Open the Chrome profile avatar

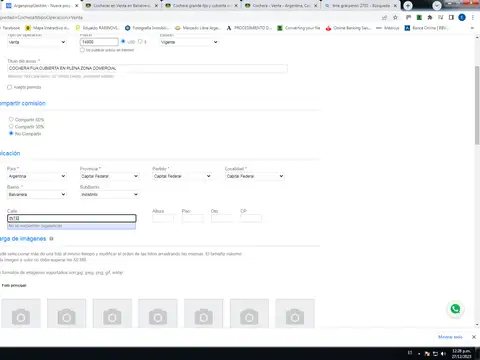(x=462, y=17)
